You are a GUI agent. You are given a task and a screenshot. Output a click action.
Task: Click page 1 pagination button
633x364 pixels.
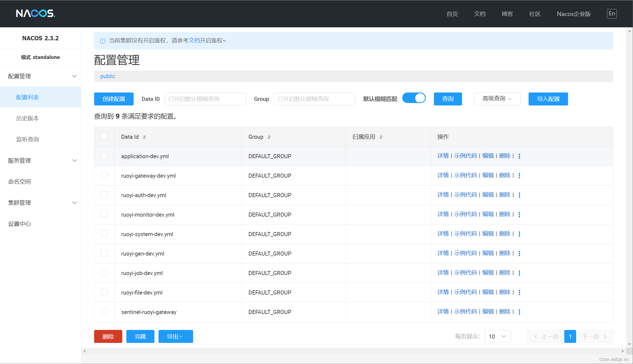pos(570,336)
